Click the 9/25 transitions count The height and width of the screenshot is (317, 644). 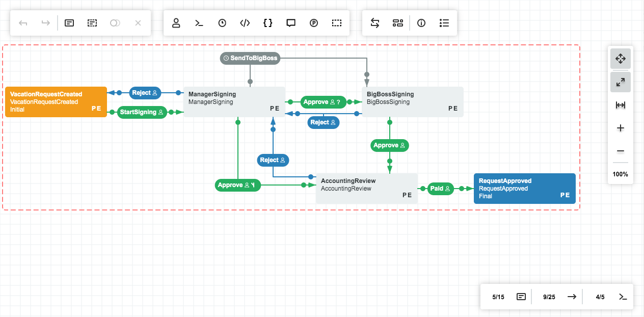[549, 297]
